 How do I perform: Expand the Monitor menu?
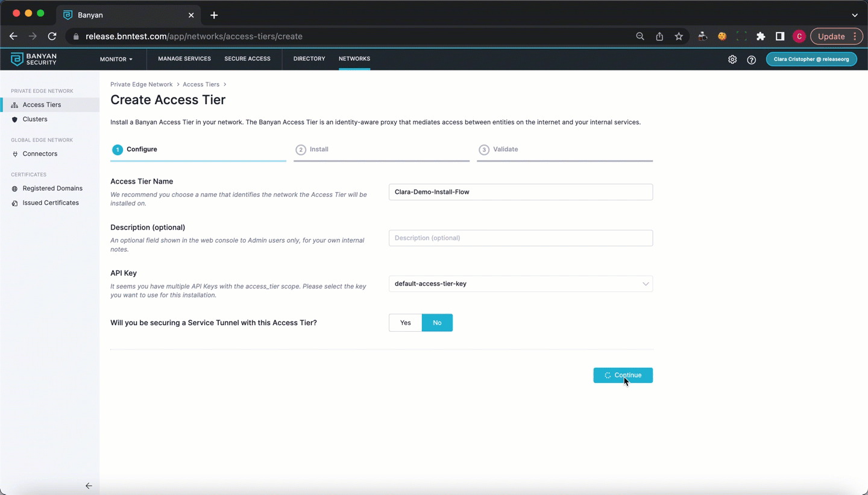click(x=116, y=59)
